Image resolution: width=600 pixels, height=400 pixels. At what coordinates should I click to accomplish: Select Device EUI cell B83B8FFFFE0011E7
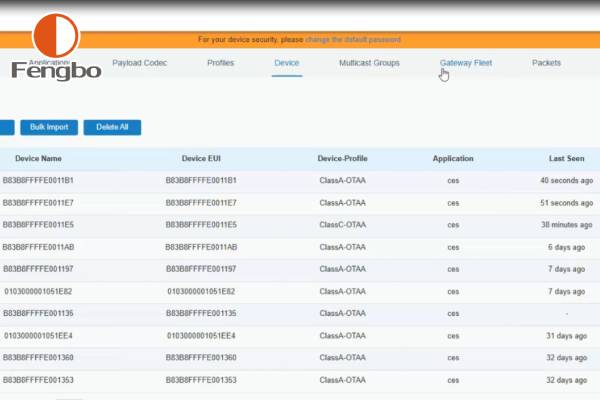click(201, 203)
